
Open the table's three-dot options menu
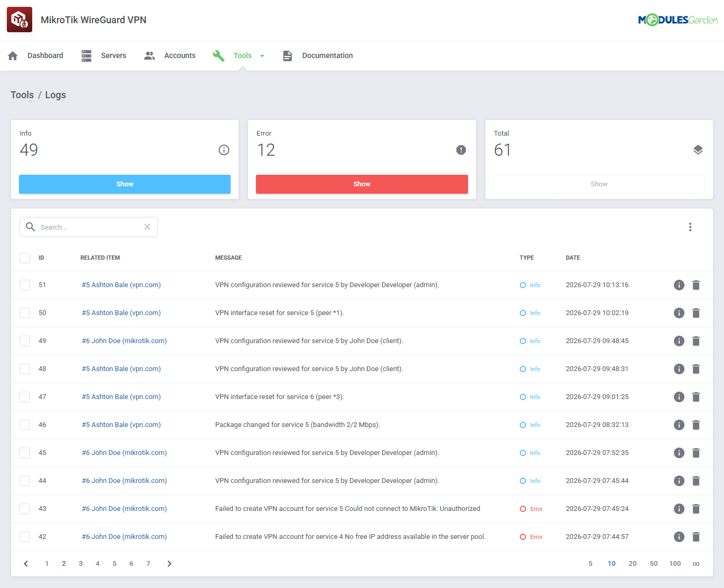(690, 227)
